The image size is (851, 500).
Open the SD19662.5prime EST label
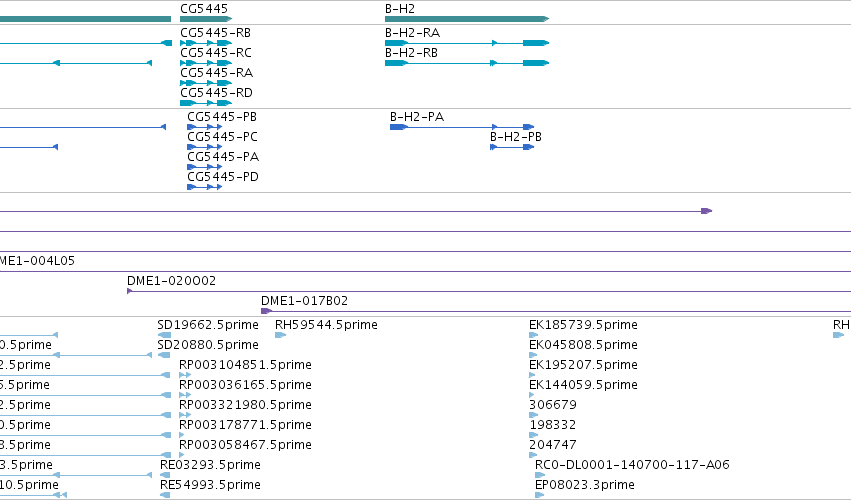[208, 325]
